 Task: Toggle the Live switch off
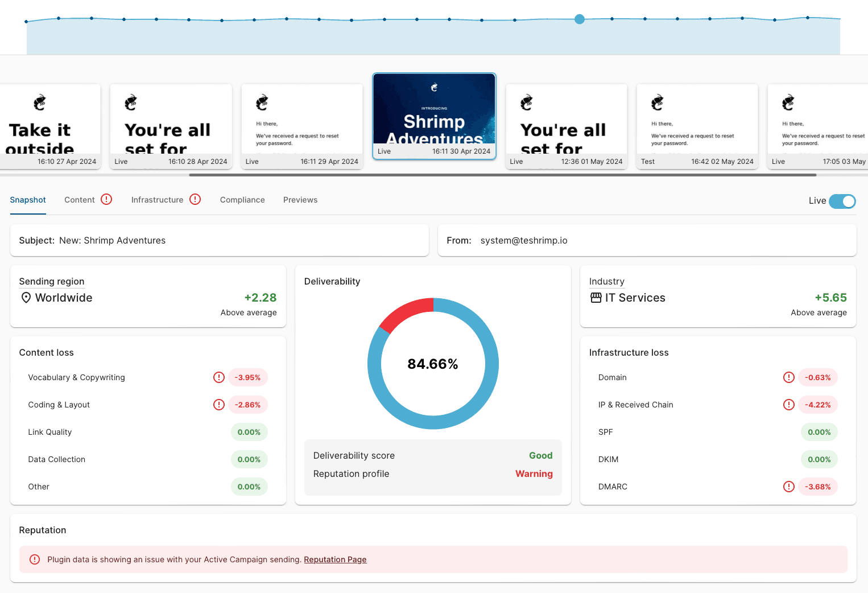click(x=842, y=201)
